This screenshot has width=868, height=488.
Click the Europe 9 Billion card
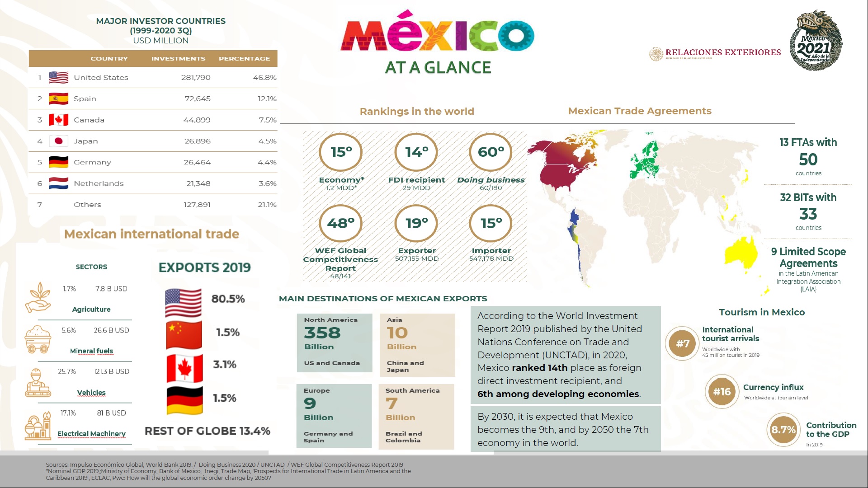click(x=334, y=416)
